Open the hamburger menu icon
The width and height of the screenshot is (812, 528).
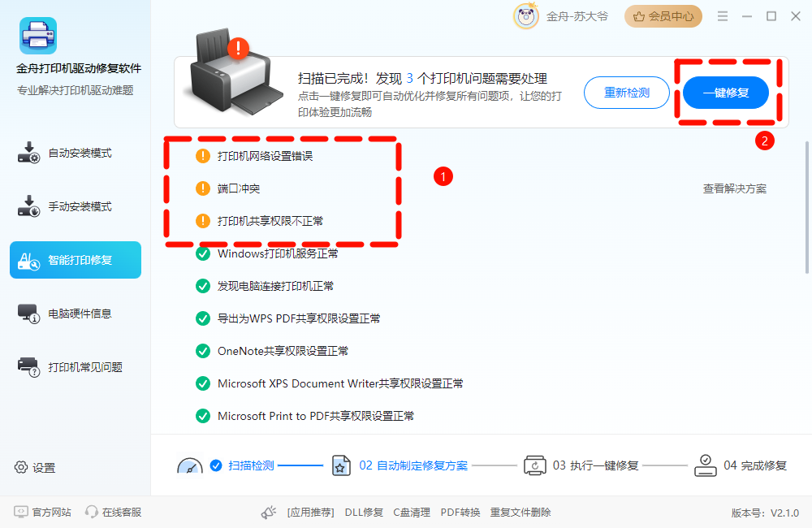pyautogui.click(x=723, y=16)
